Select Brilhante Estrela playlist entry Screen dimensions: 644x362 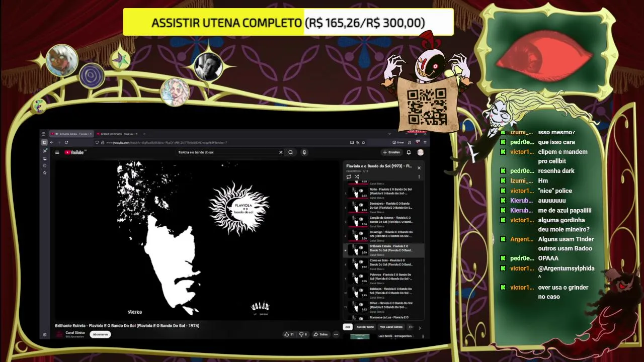click(384, 249)
